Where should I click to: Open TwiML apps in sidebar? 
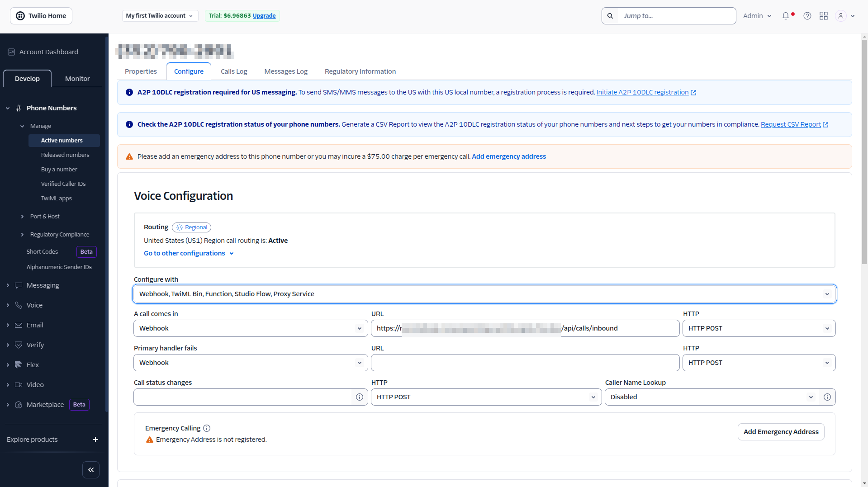(57, 199)
